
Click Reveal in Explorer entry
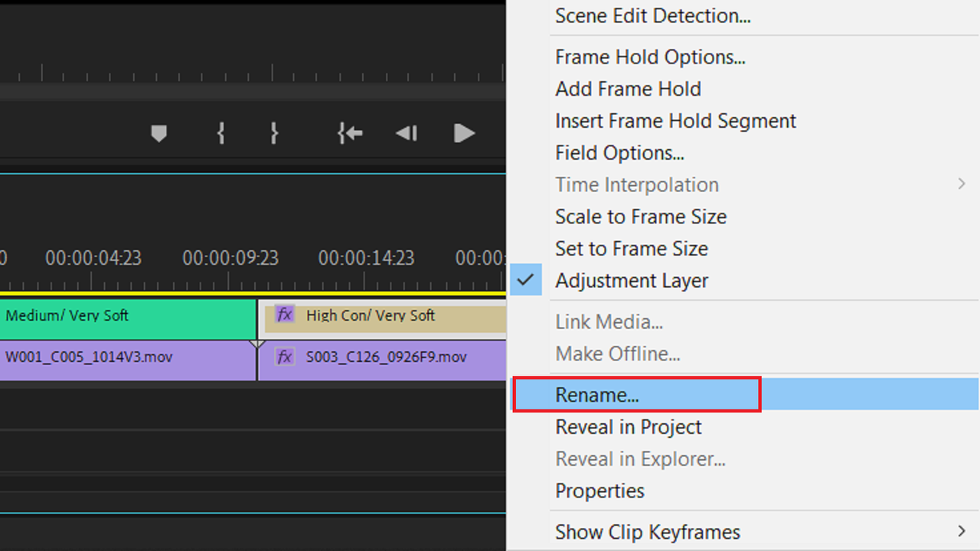[640, 459]
